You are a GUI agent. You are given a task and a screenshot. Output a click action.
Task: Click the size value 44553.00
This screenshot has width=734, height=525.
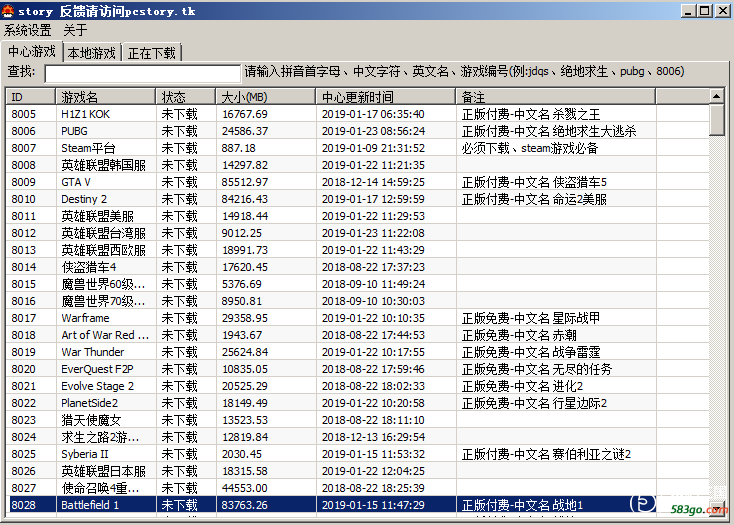click(x=244, y=488)
